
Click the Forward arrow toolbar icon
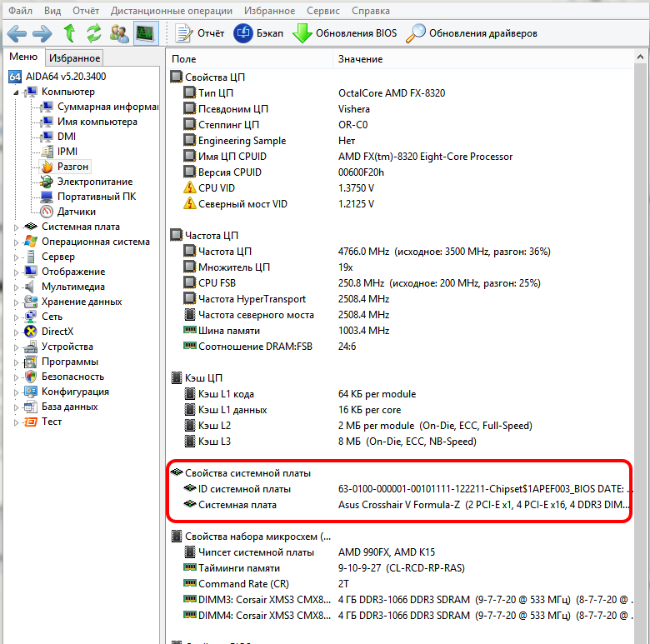pyautogui.click(x=42, y=33)
